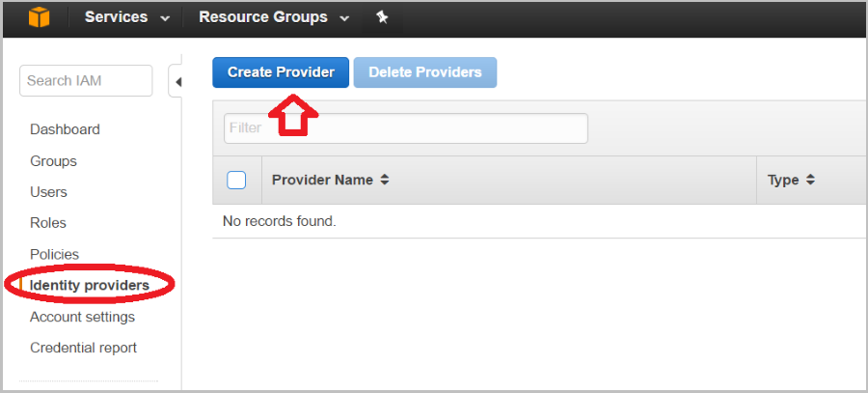Toggle the select-all providers checkbox

pyautogui.click(x=236, y=181)
